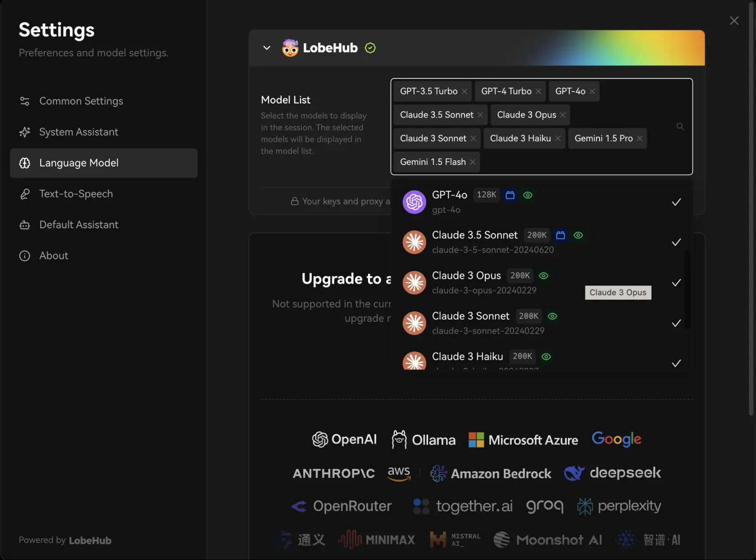Viewport: 756px width, 560px height.
Task: Click the search icon in Model List
Action: click(680, 127)
